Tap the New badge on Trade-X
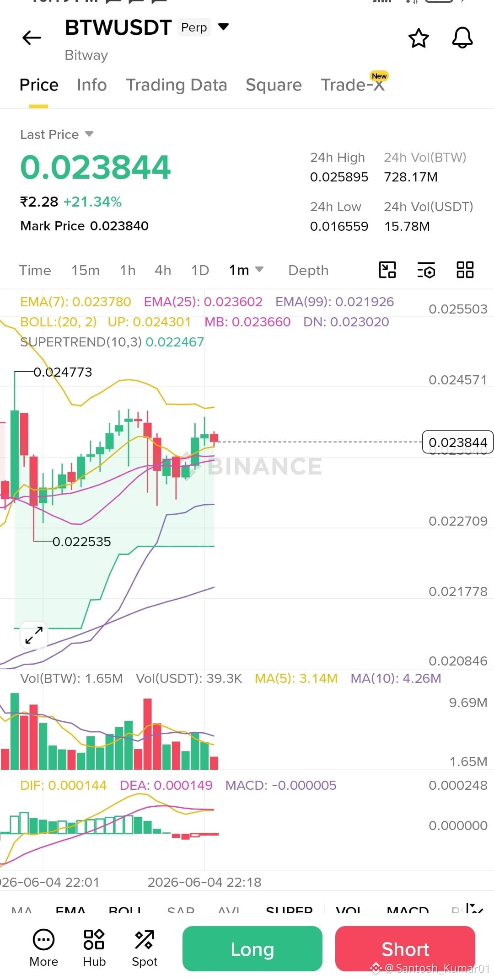494x980 pixels. [379, 76]
